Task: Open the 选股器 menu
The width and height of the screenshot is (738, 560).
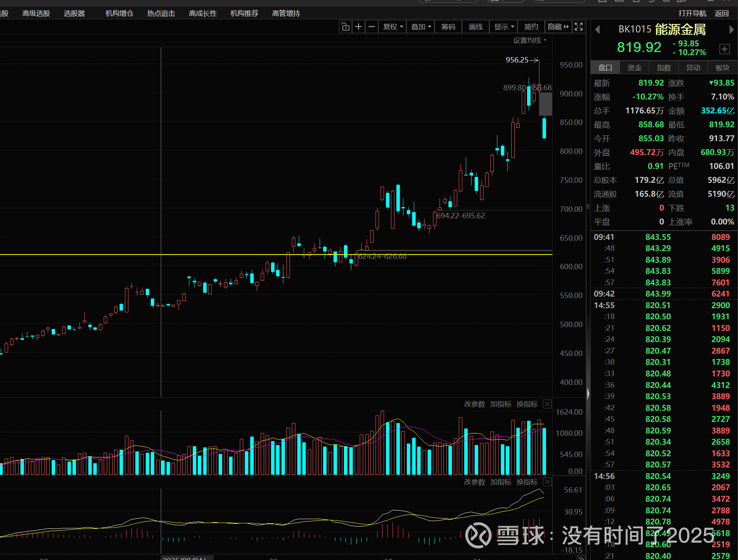Action: click(74, 13)
